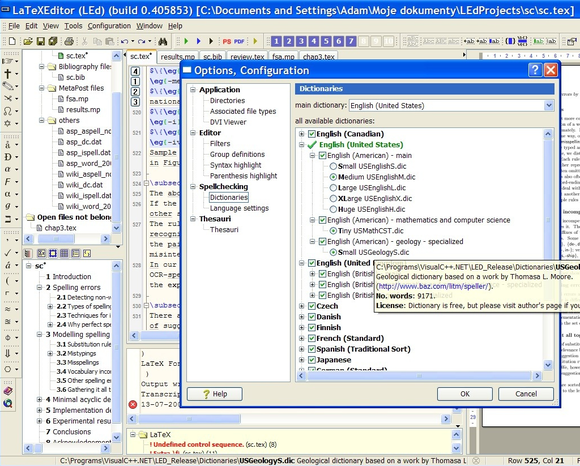This screenshot has height=466, width=580.
Task: Generate PDF output via PDF icon
Action: click(x=239, y=41)
